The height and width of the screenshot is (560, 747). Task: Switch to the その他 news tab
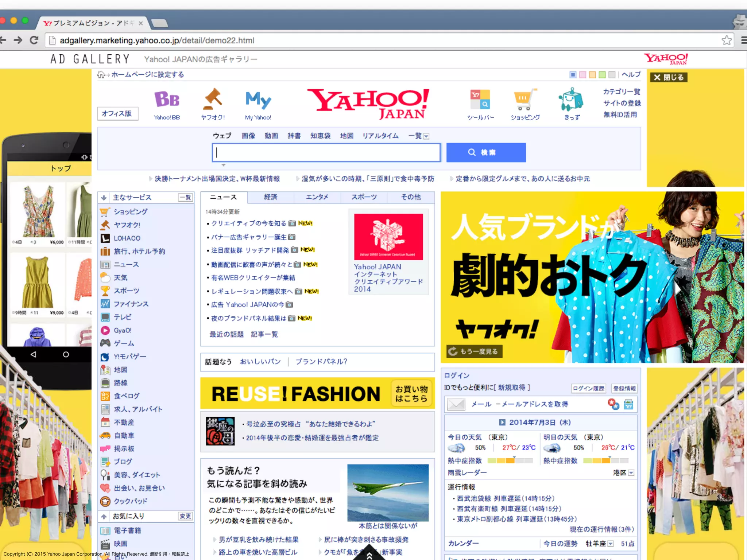coord(411,197)
